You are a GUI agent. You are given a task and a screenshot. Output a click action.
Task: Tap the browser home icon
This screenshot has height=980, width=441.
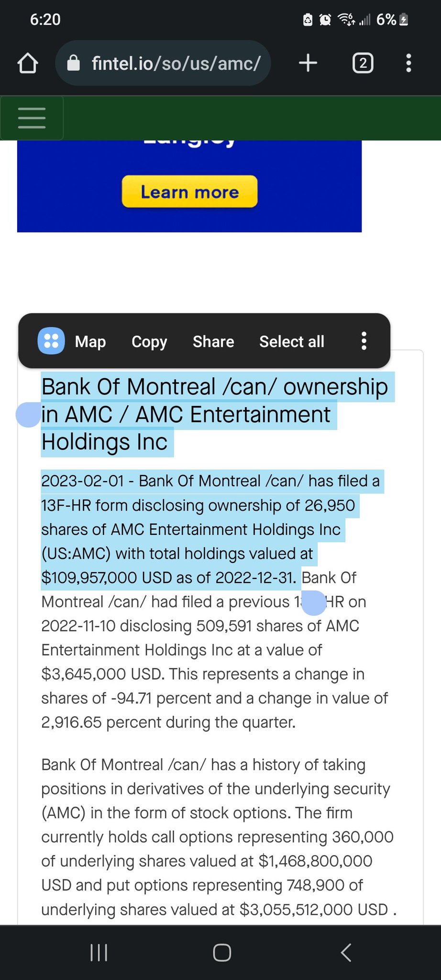pos(28,63)
